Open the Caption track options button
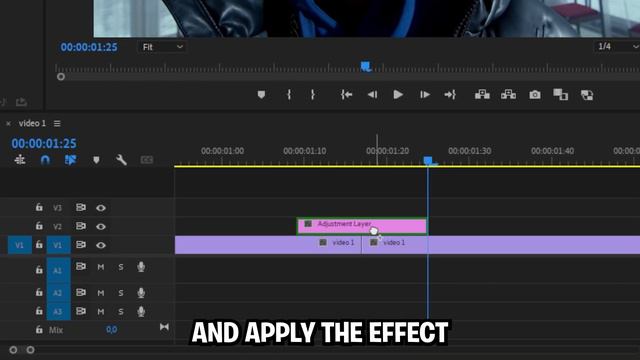 point(147,160)
